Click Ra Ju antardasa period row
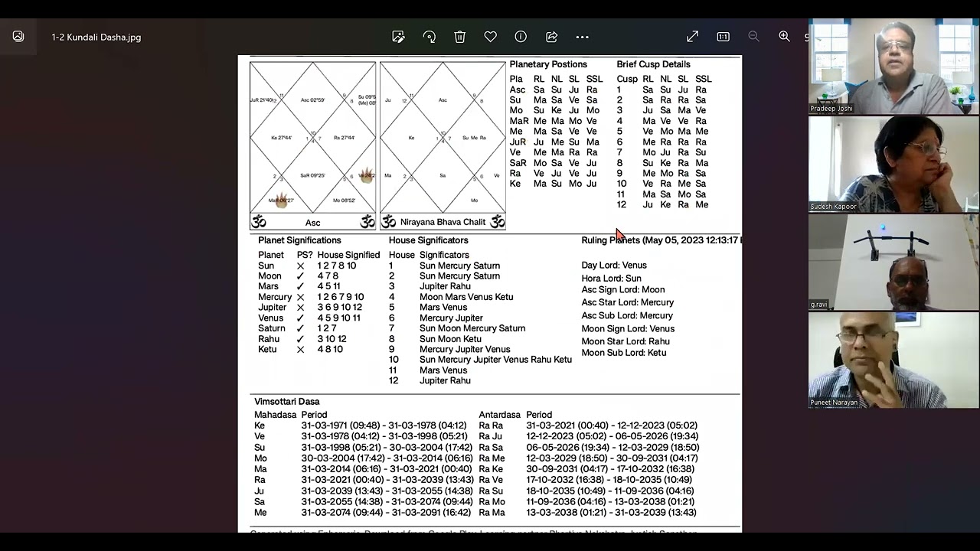Screen dimensions: 980x551 click(588, 436)
